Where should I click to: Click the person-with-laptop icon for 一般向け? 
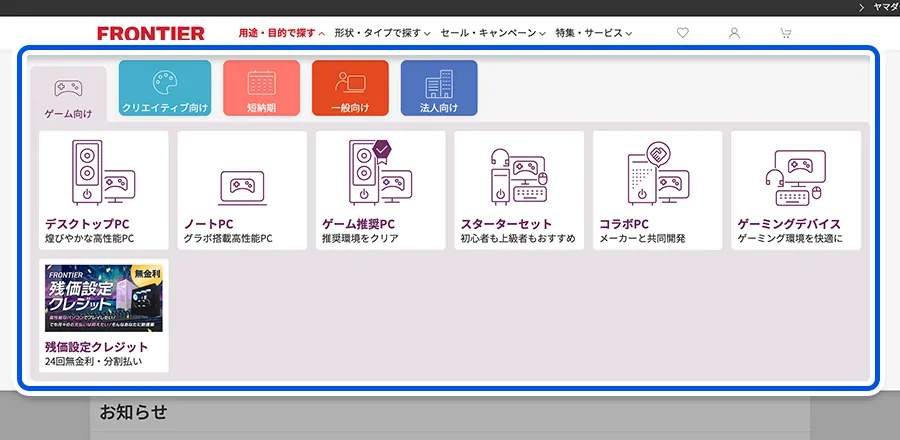[x=350, y=82]
